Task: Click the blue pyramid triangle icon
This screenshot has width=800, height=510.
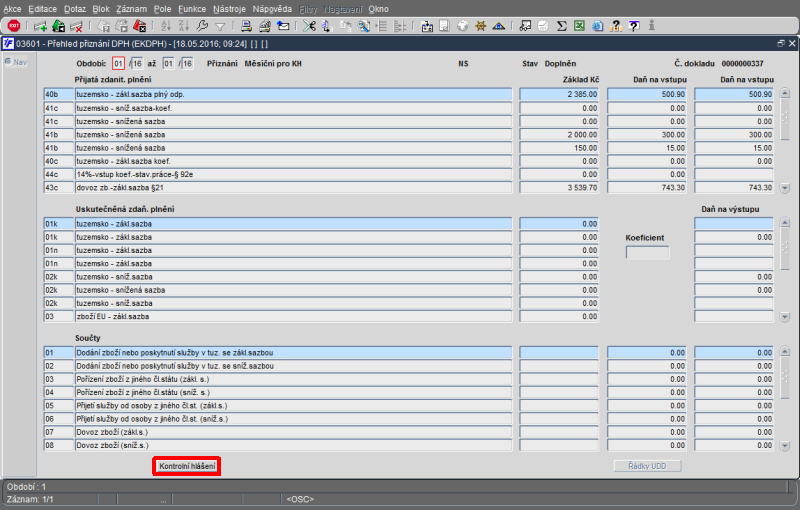Action: pos(498,26)
